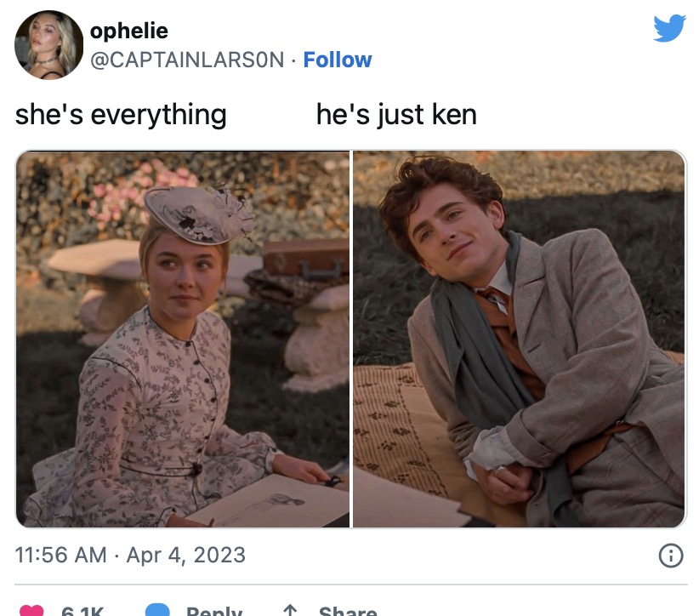
Task: Click the 11:56 AM timestamp
Action: 60,556
